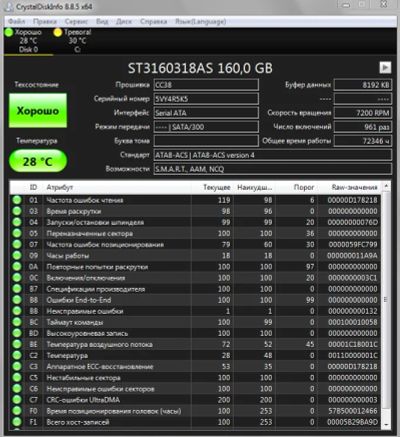Click raw value 0000059FC799
Image resolution: width=400 pixels, height=437 pixels.
tap(353, 244)
